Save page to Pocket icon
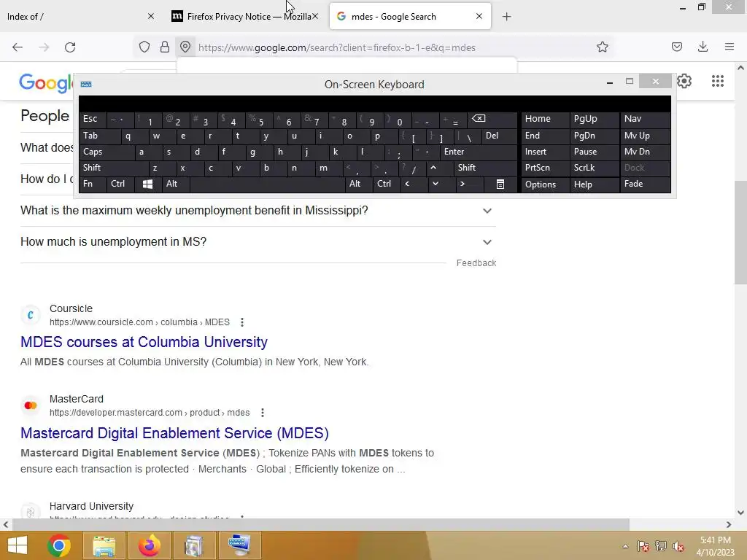 pos(676,47)
